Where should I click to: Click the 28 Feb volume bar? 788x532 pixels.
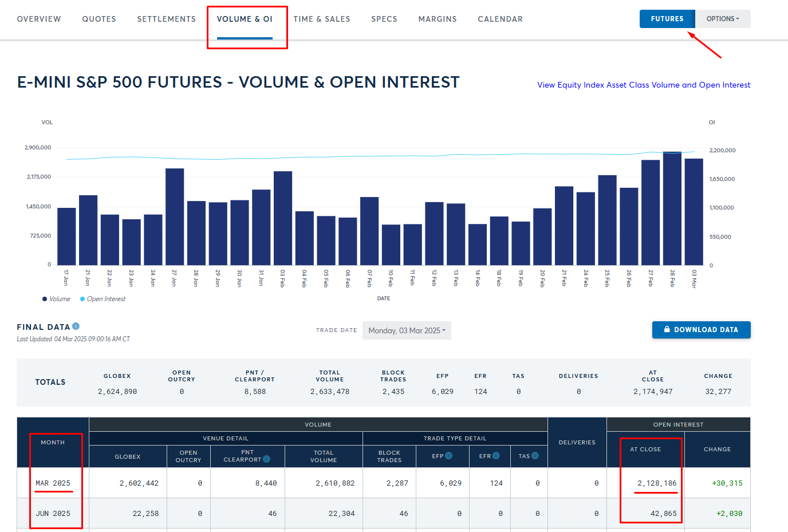click(672, 208)
